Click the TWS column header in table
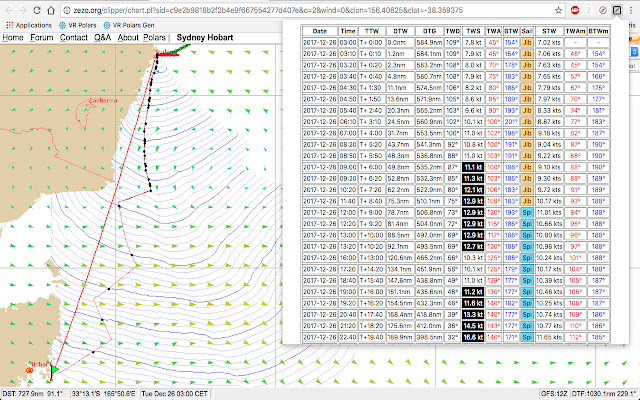 pos(473,32)
